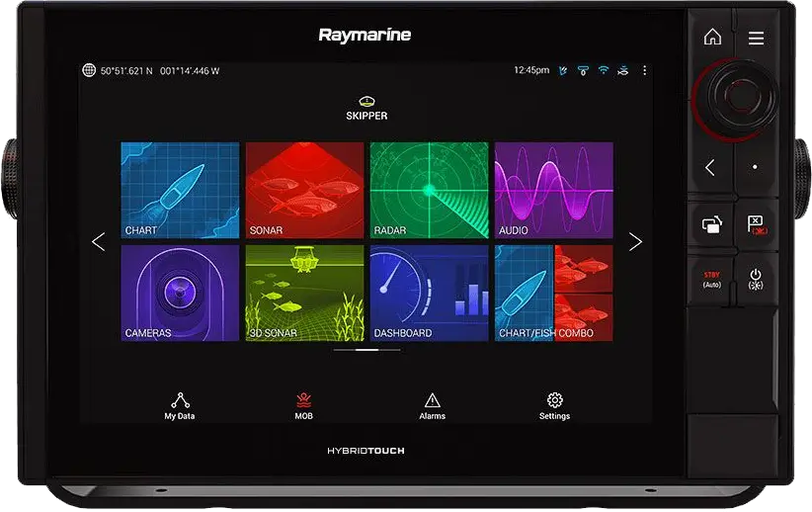Toggle the Wi-Fi status icon
Image resolution: width=812 pixels, height=512 pixels.
(603, 71)
